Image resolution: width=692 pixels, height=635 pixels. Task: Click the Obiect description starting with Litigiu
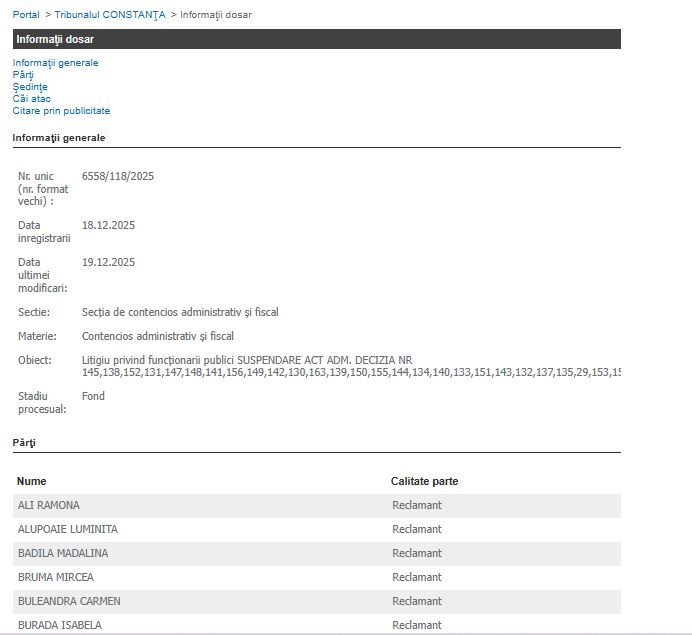246,361
